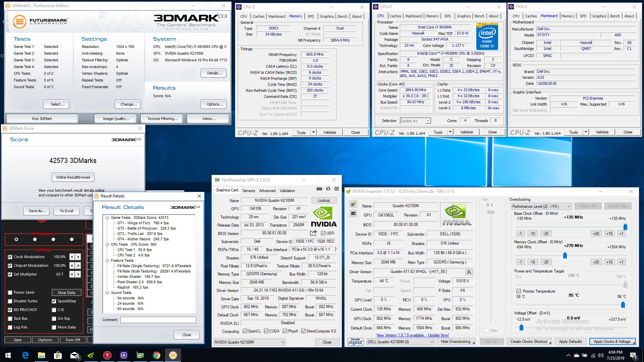Image resolution: width=644 pixels, height=362 pixels.
Task: Show hidden tray icons chevron
Action: (x=568, y=355)
